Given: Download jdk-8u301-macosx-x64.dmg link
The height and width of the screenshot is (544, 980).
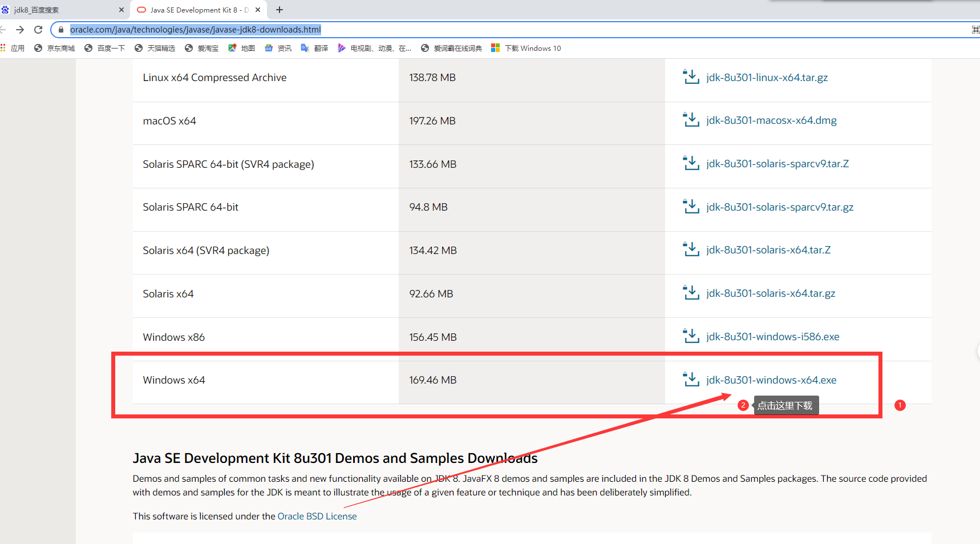Looking at the screenshot, I should coord(771,120).
